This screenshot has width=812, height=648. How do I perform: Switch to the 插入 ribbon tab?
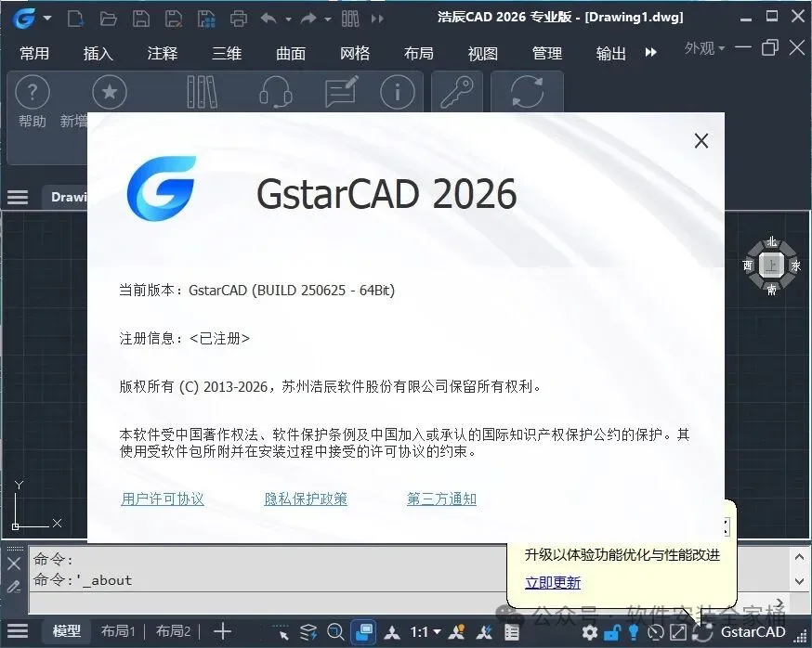[98, 53]
